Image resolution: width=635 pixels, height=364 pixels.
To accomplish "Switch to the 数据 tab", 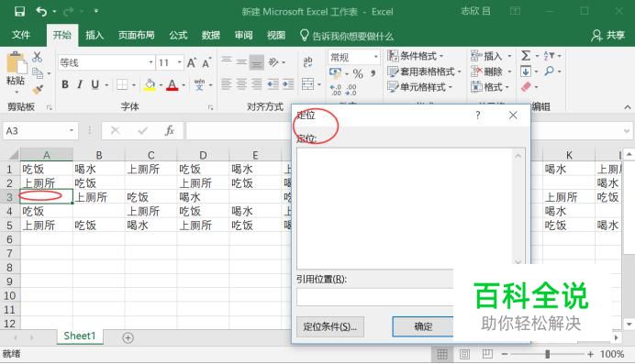I will 210,35.
